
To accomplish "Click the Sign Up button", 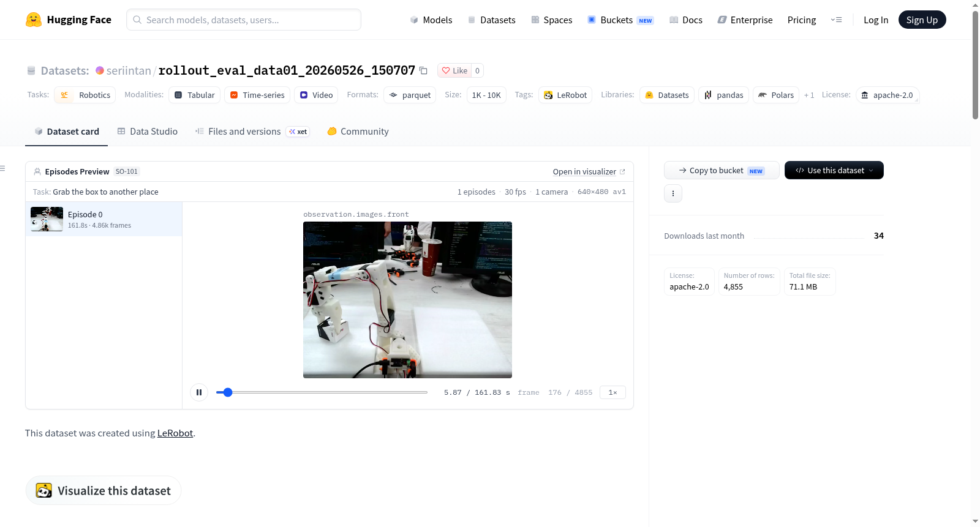I will pos(922,20).
